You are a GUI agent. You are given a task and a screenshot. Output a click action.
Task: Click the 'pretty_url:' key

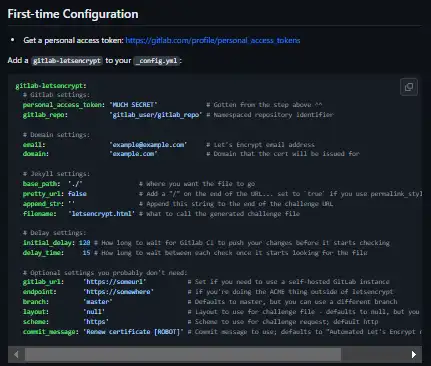tap(43, 194)
